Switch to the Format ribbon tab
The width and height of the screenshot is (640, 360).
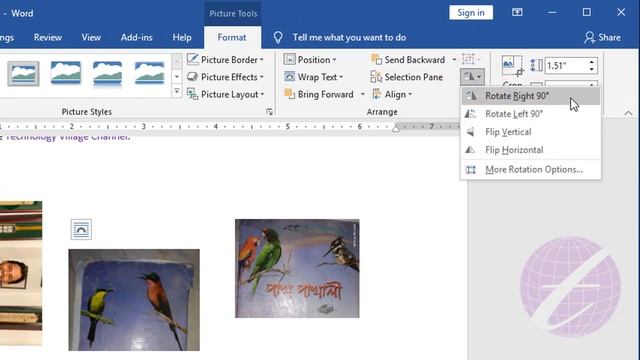point(232,38)
